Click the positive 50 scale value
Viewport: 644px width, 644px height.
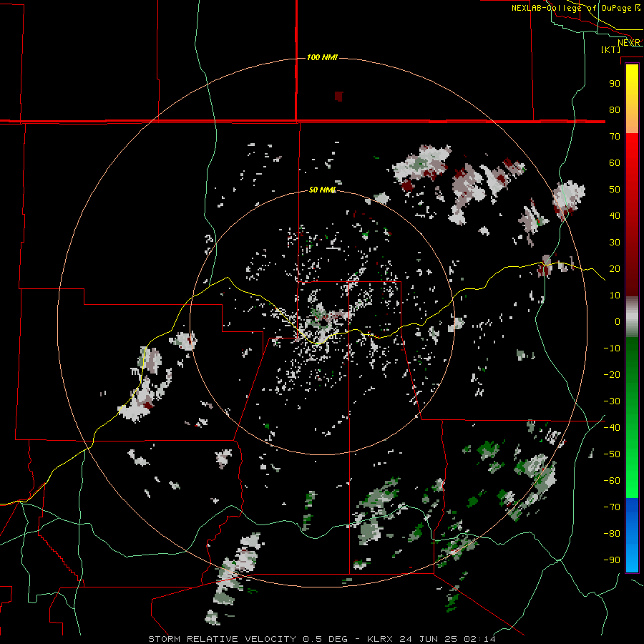[x=615, y=190]
